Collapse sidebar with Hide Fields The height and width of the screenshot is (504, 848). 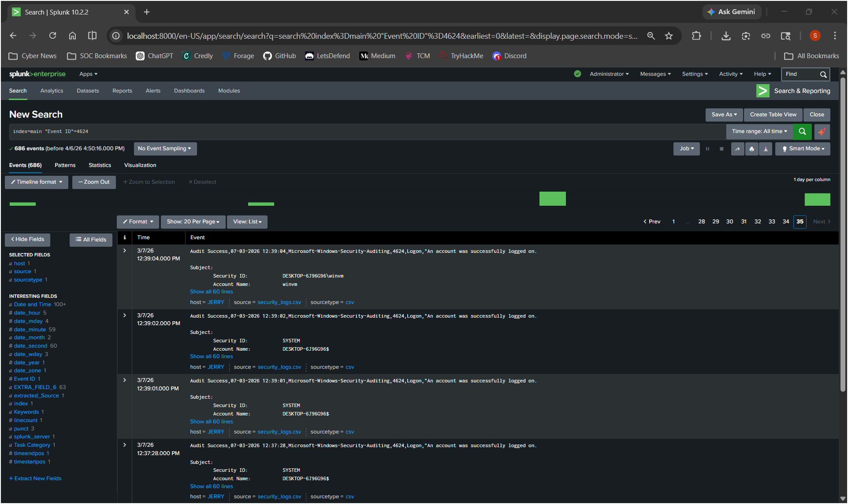(x=27, y=239)
